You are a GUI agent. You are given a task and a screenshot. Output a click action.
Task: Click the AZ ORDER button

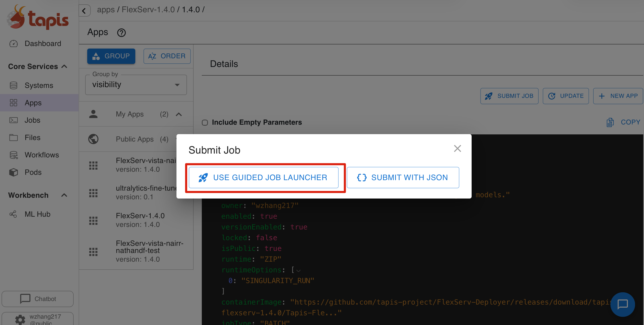(x=167, y=56)
